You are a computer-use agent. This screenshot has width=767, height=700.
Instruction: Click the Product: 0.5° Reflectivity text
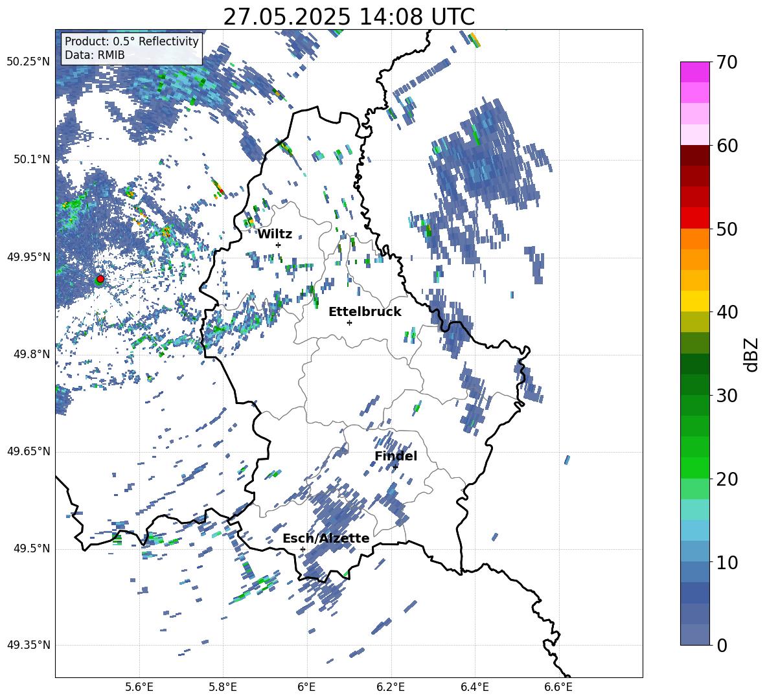point(132,41)
